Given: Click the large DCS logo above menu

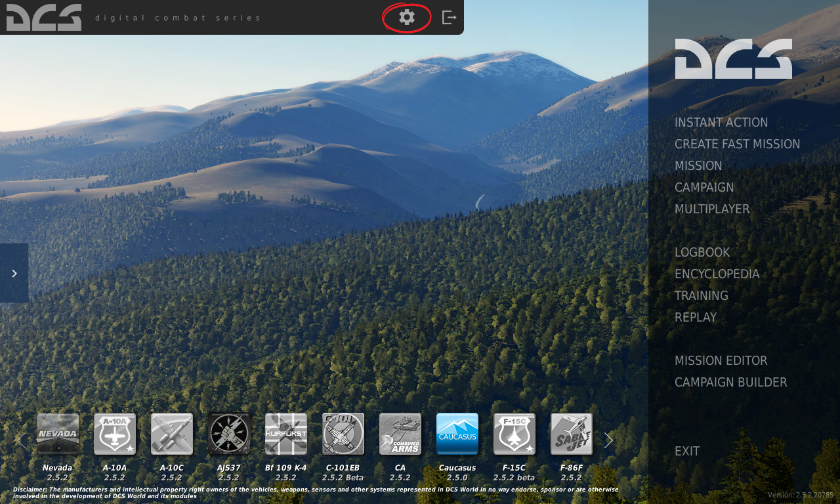Looking at the screenshot, I should click(x=734, y=58).
